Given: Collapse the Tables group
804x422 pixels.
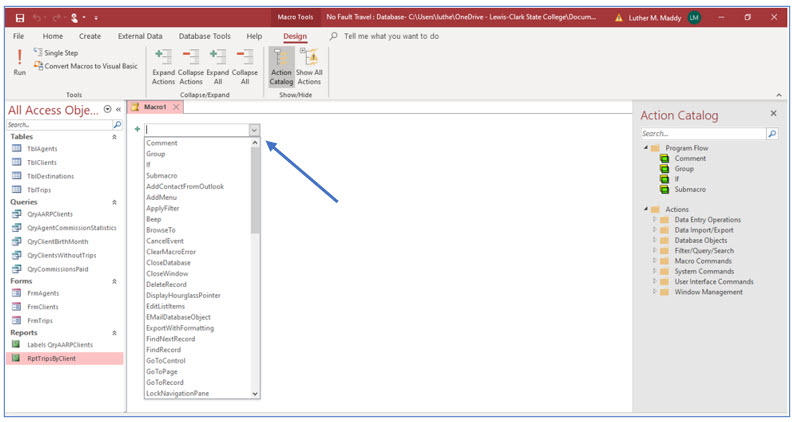Looking at the screenshot, I should point(114,137).
